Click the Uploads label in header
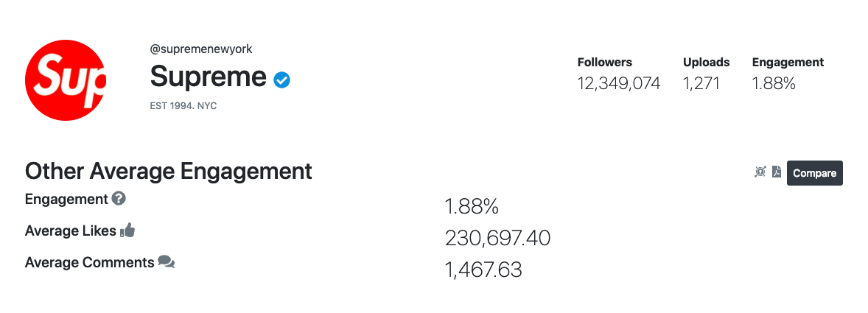The width and height of the screenshot is (868, 313). [x=707, y=62]
